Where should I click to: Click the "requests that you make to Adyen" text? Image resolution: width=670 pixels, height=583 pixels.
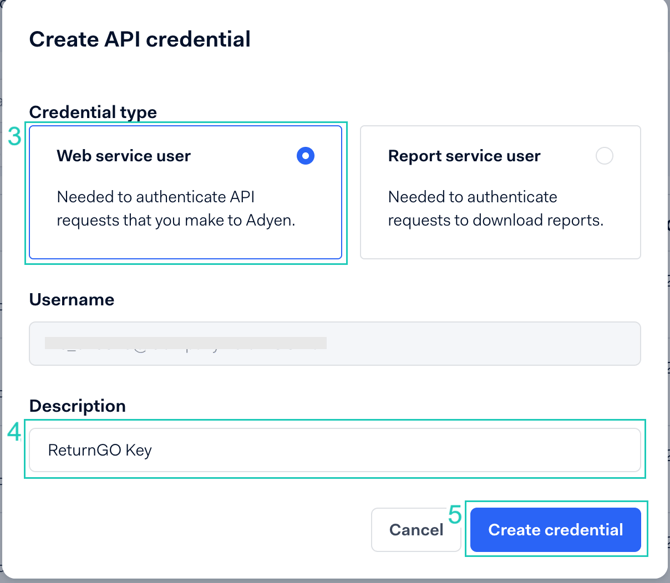click(176, 220)
